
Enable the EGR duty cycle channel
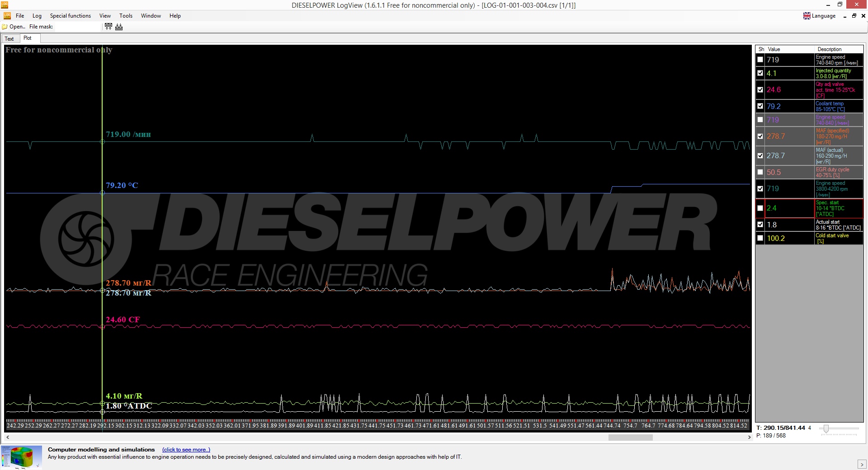760,172
